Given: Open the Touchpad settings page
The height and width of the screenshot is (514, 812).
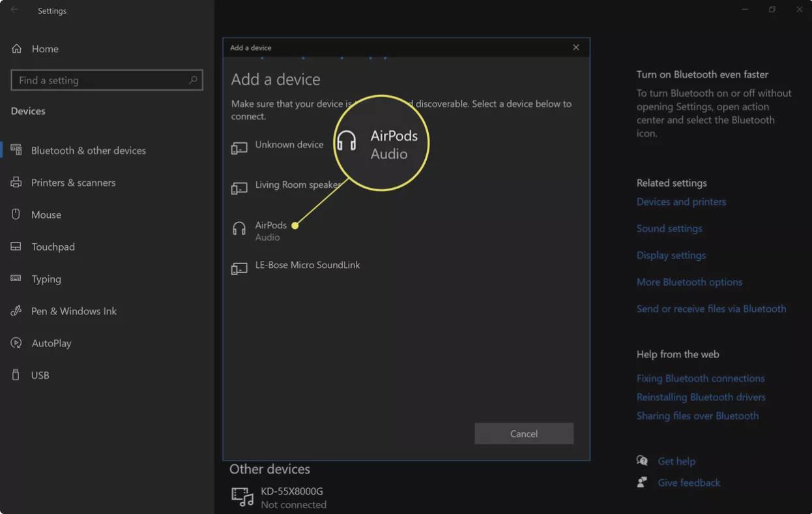Looking at the screenshot, I should point(53,247).
